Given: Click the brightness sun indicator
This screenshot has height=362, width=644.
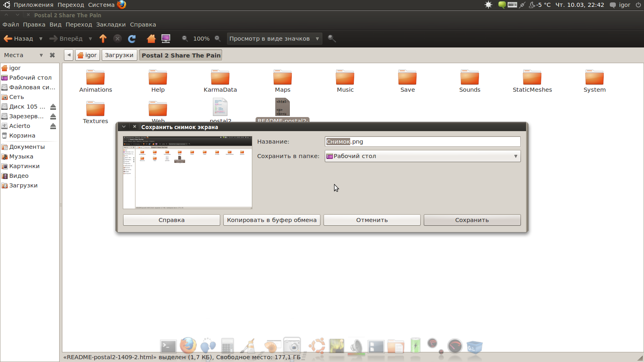Looking at the screenshot, I should pyautogui.click(x=488, y=5).
